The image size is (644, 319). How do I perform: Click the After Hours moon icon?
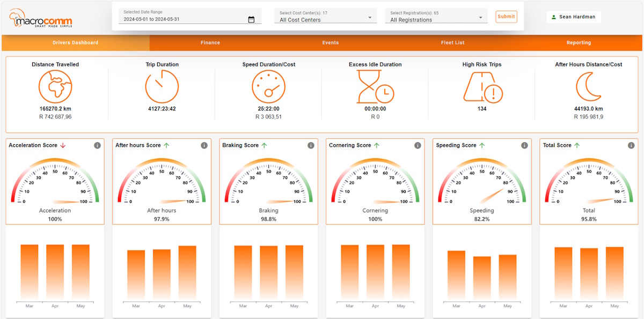point(588,86)
